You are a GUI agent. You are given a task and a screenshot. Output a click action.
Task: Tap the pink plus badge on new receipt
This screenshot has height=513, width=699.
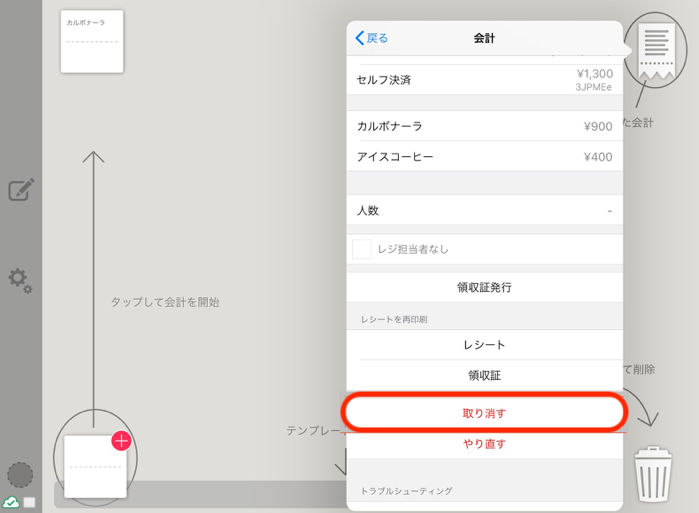click(121, 441)
